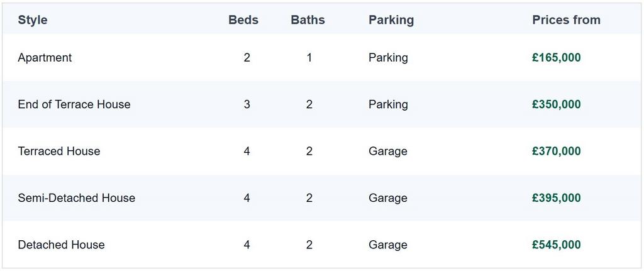Select the End of Terrace House listing
Image resolution: width=644 pixels, height=271 pixels.
[x=321, y=104]
